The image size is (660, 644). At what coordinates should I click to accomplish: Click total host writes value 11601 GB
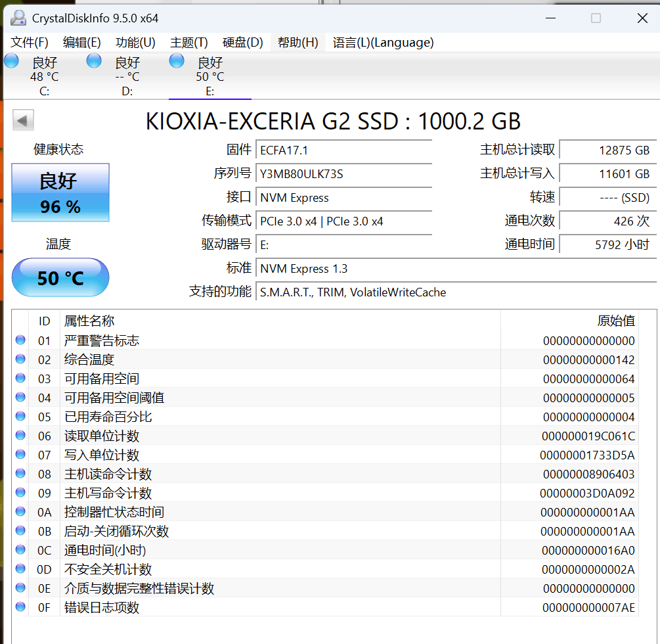(x=608, y=174)
